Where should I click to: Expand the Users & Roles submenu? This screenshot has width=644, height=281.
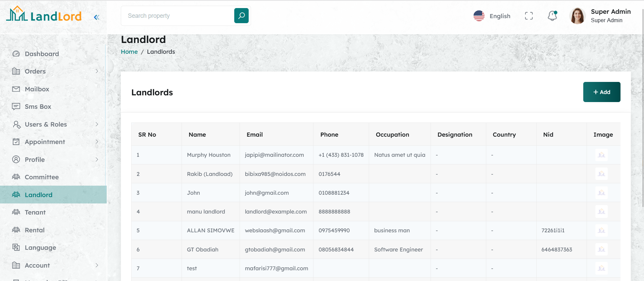pos(97,124)
